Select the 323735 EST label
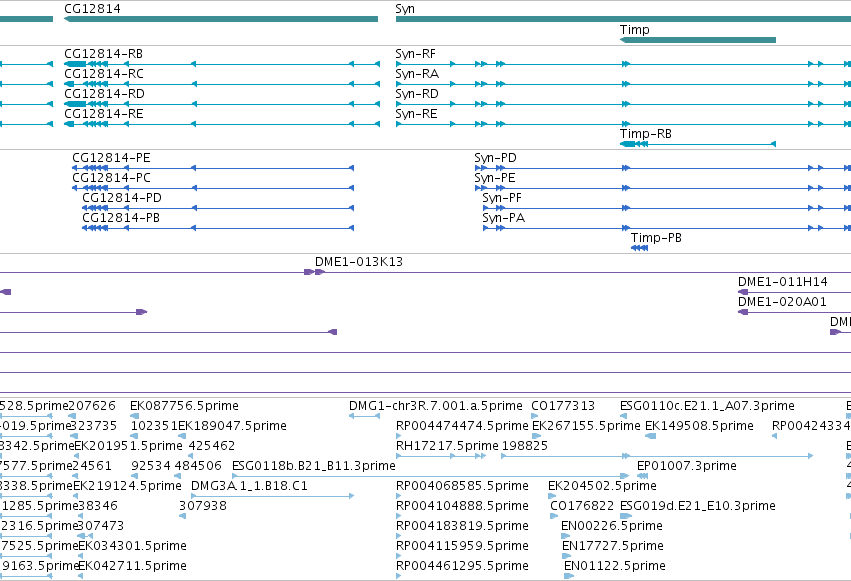The height and width of the screenshot is (581, 851). [x=94, y=426]
